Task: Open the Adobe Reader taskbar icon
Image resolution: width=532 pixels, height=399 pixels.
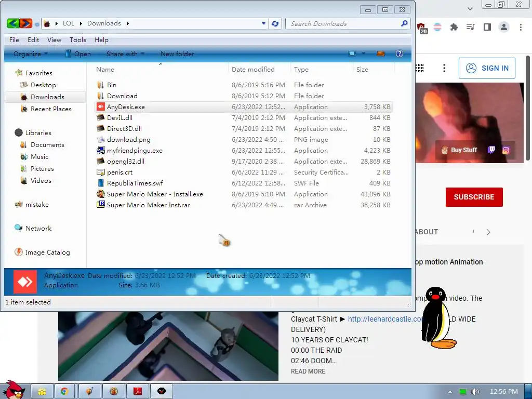Action: [137, 392]
